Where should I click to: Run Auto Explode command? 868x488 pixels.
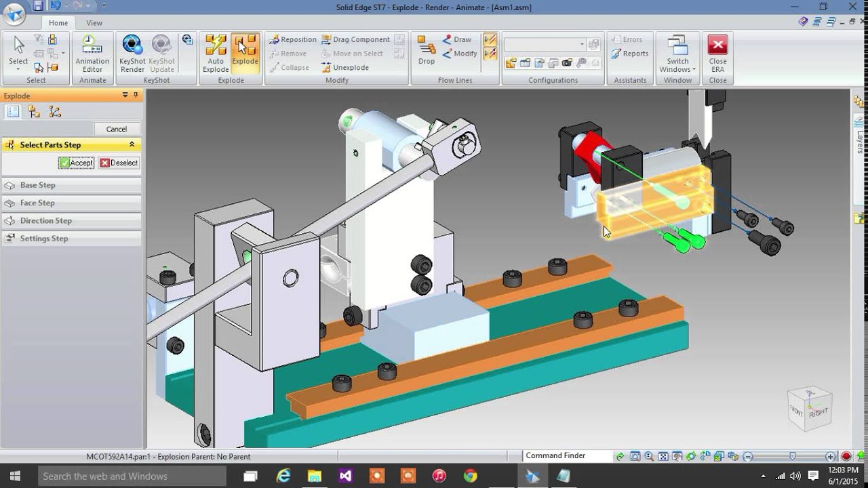point(216,54)
